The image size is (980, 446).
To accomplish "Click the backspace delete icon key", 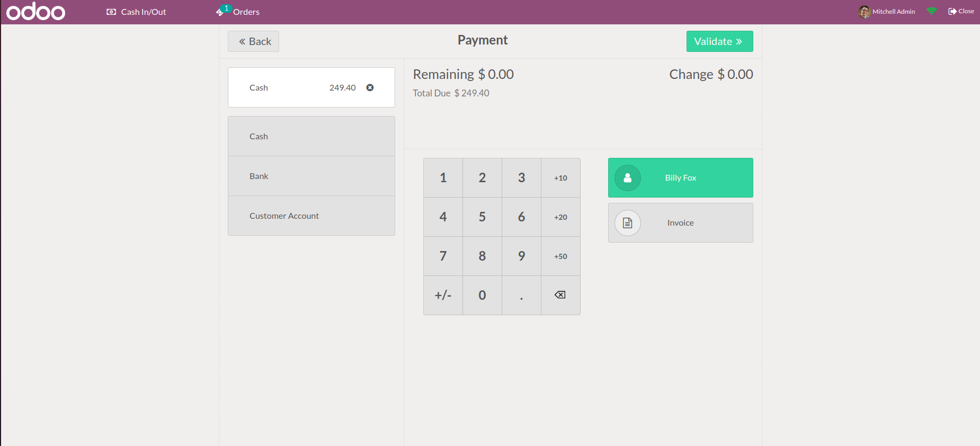I will (x=560, y=296).
